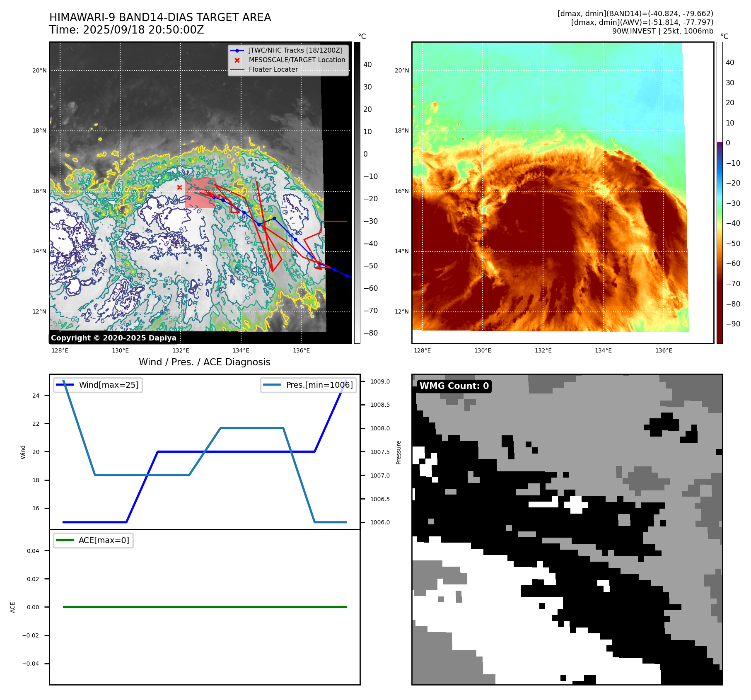The image size is (751, 700).
Task: Click the '134°E' longitude label under the left map
Action: coord(241,350)
